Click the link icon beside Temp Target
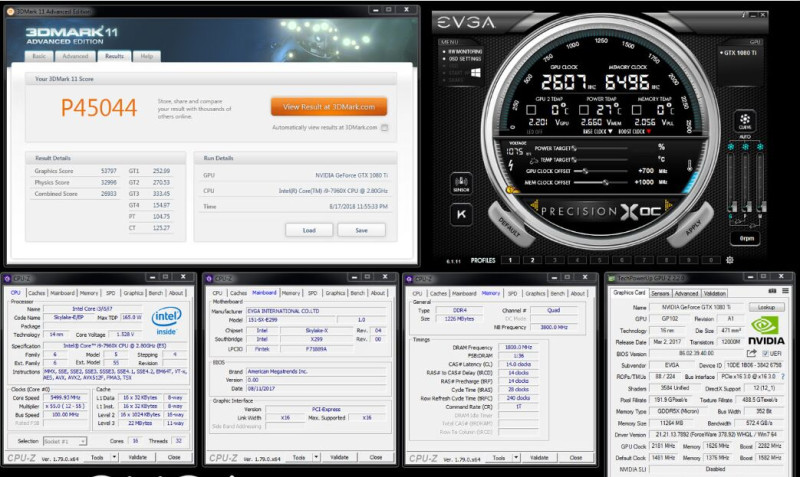This screenshot has width=800, height=477. point(534,160)
